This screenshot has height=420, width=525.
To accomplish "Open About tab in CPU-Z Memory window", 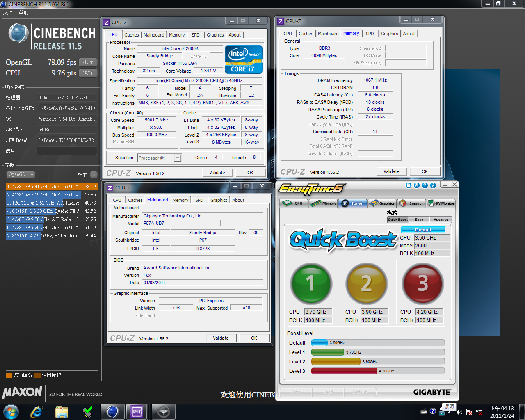I will pyautogui.click(x=409, y=34).
